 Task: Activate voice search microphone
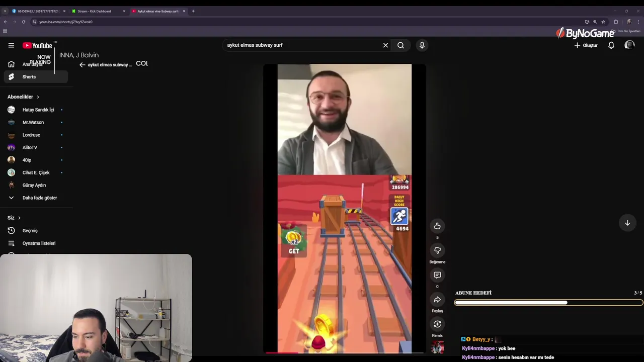[422, 45]
